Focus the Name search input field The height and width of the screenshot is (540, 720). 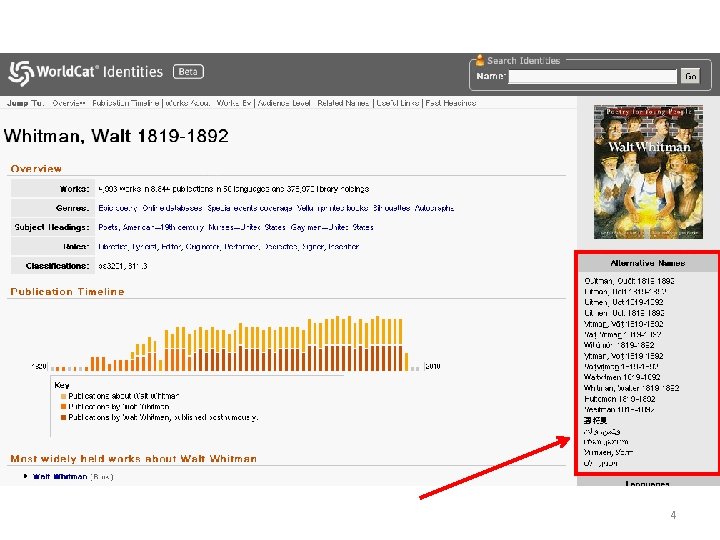[x=592, y=76]
